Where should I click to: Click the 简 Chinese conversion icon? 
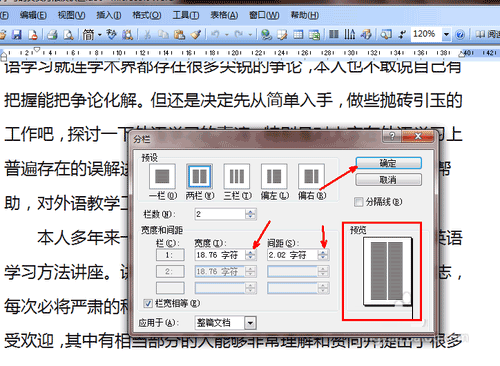coord(88,34)
